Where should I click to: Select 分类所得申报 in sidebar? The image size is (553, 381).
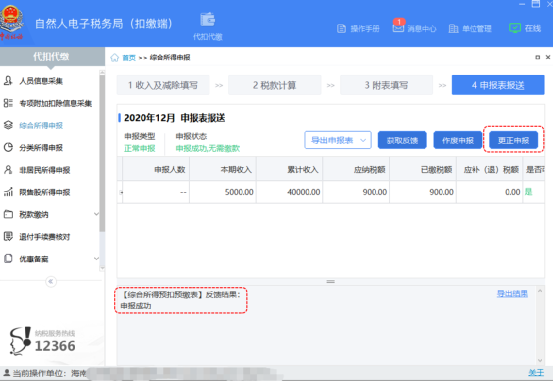pyautogui.click(x=41, y=147)
